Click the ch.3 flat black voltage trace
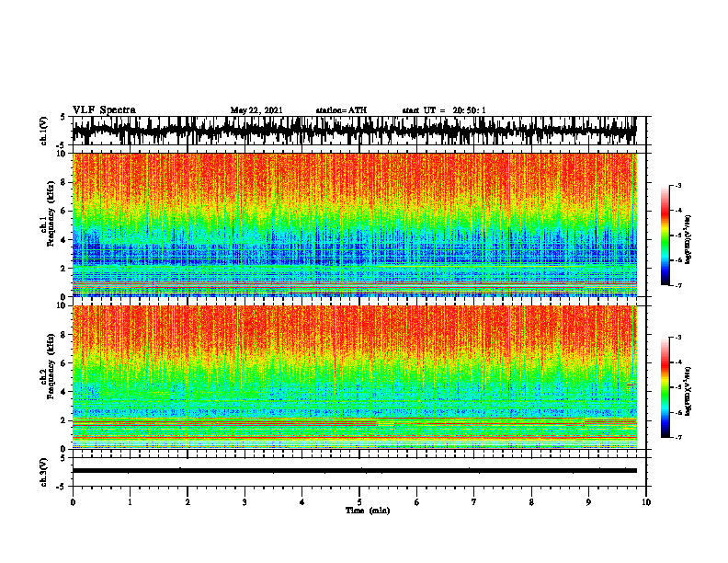 pos(354,471)
